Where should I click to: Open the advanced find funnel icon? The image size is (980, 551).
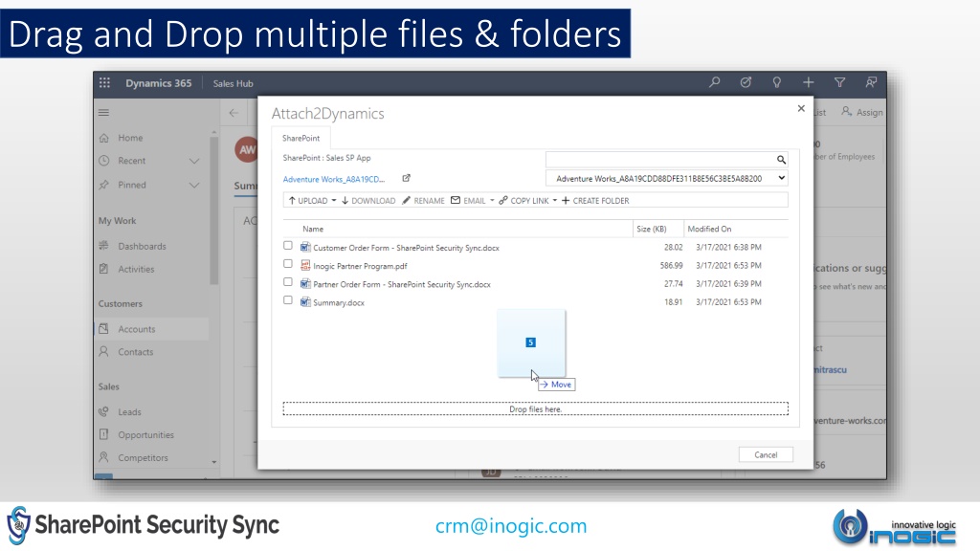[840, 82]
